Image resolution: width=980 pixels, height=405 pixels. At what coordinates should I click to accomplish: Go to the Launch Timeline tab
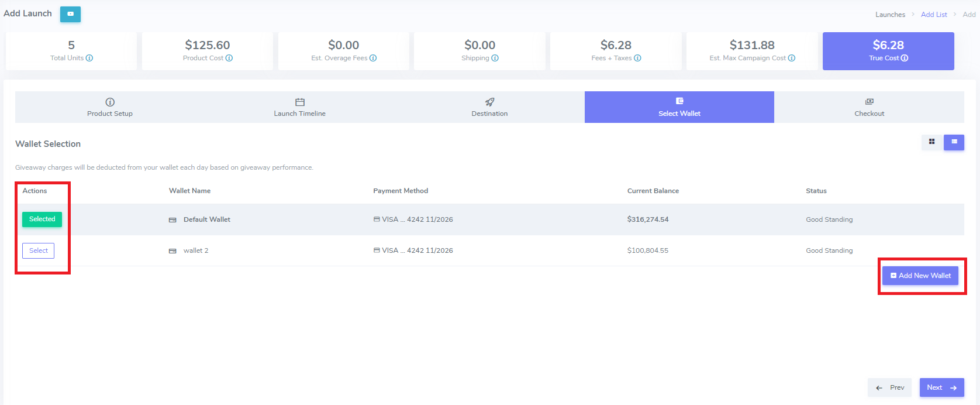pos(299,107)
